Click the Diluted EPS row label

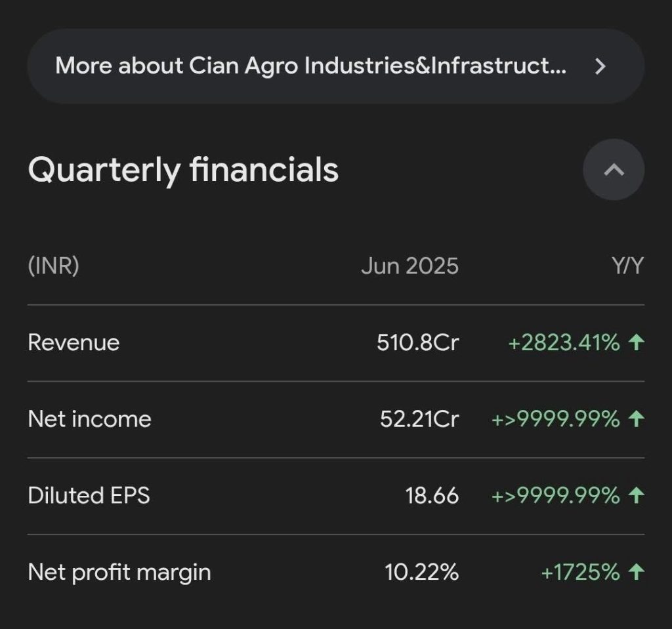click(x=89, y=495)
